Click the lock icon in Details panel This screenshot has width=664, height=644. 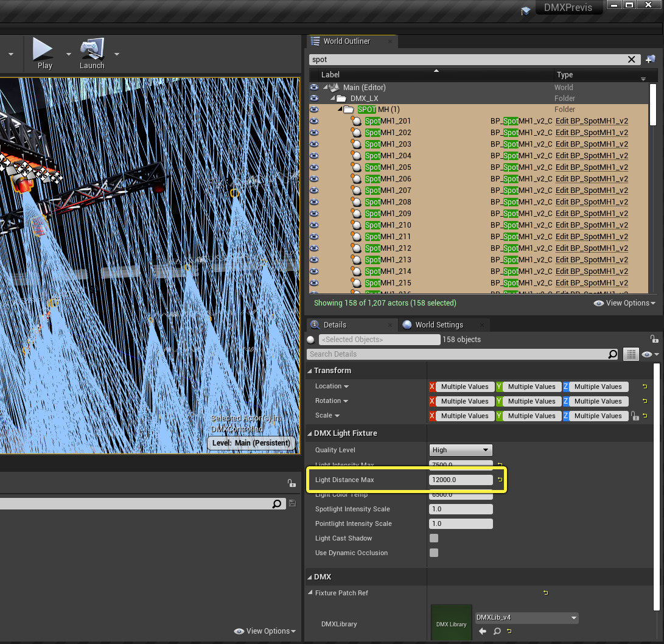(x=654, y=339)
